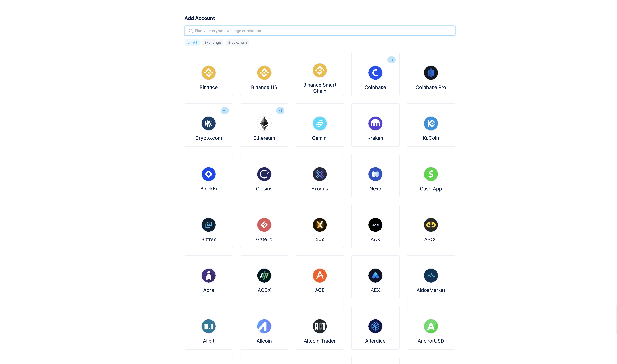617x364 pixels.
Task: Select the Coinbase platform icon
Action: 375,72
